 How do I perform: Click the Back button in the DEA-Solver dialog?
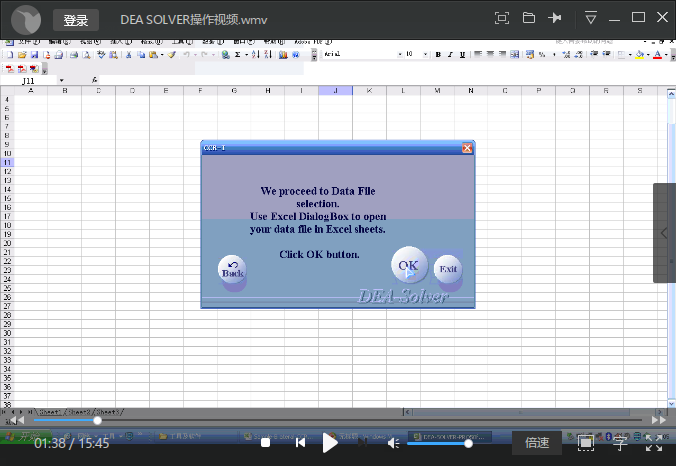[x=232, y=271]
